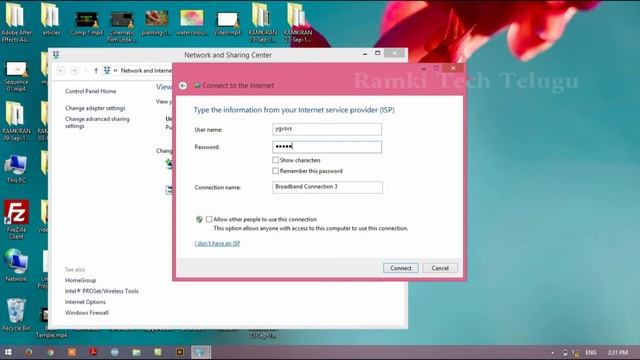Edit the Connection name field
Image resolution: width=640 pixels, height=360 pixels.
(327, 187)
